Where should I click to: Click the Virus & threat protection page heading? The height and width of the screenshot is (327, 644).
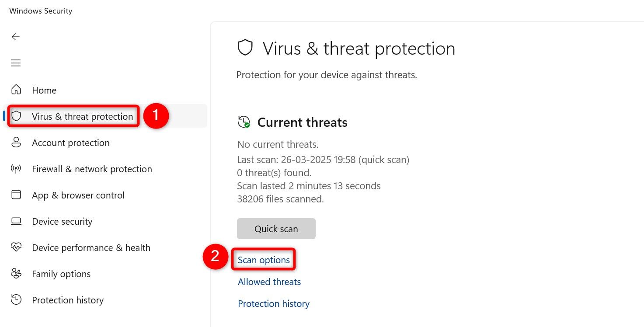point(359,48)
